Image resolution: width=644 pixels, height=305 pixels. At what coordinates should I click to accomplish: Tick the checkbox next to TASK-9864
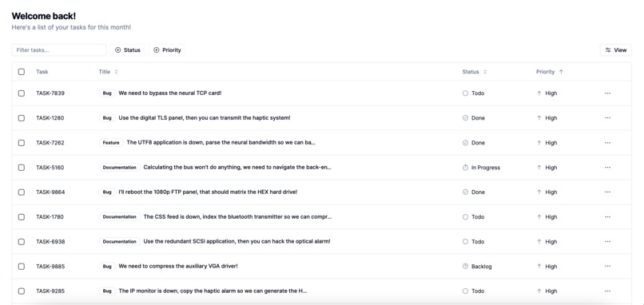click(22, 192)
